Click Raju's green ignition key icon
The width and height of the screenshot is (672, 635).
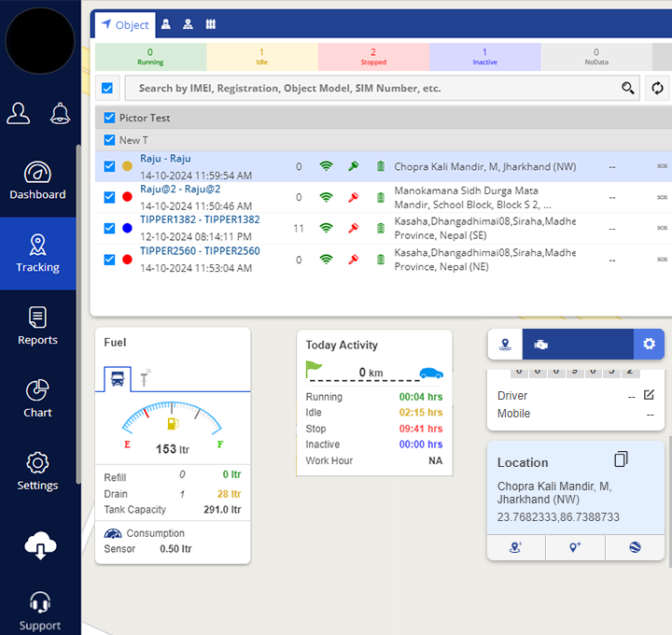pyautogui.click(x=354, y=166)
